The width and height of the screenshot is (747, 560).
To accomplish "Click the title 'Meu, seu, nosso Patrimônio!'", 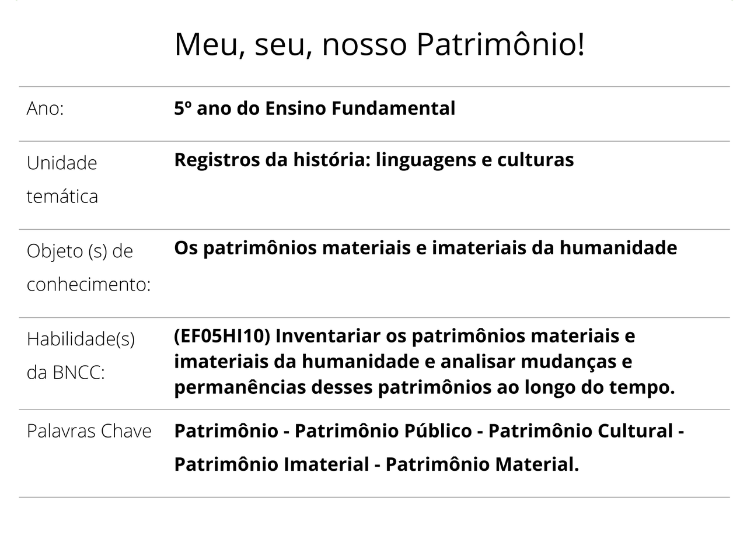I will pyautogui.click(x=379, y=44).
